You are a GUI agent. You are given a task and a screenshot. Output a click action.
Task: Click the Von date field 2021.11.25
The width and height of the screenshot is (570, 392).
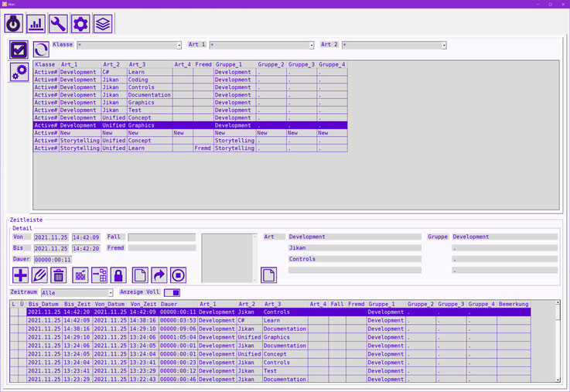tap(51, 237)
